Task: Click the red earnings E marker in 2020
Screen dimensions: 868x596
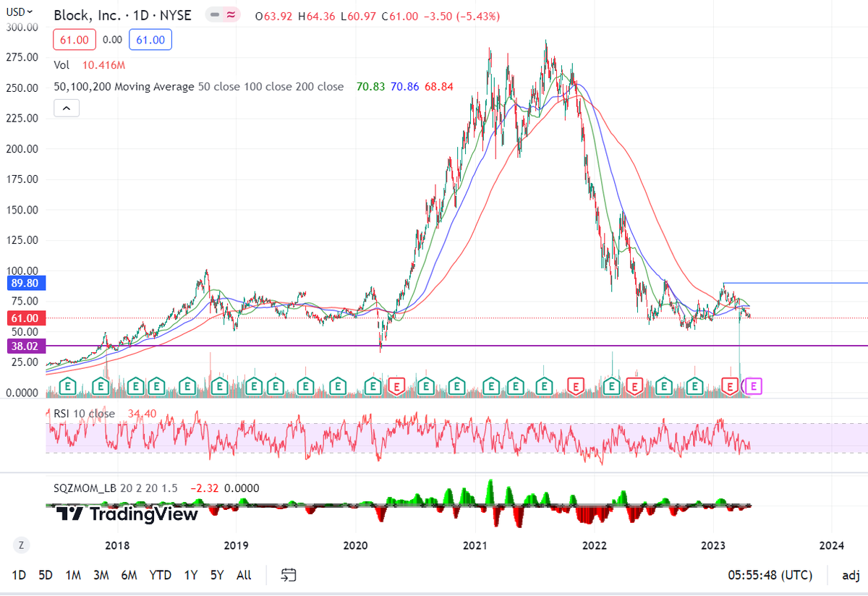Action: click(x=396, y=386)
